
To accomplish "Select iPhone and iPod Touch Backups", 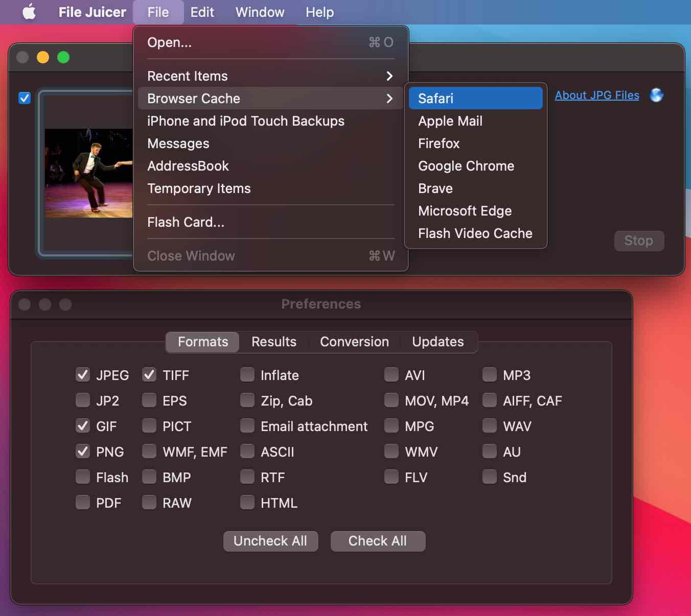I will (x=271, y=121).
